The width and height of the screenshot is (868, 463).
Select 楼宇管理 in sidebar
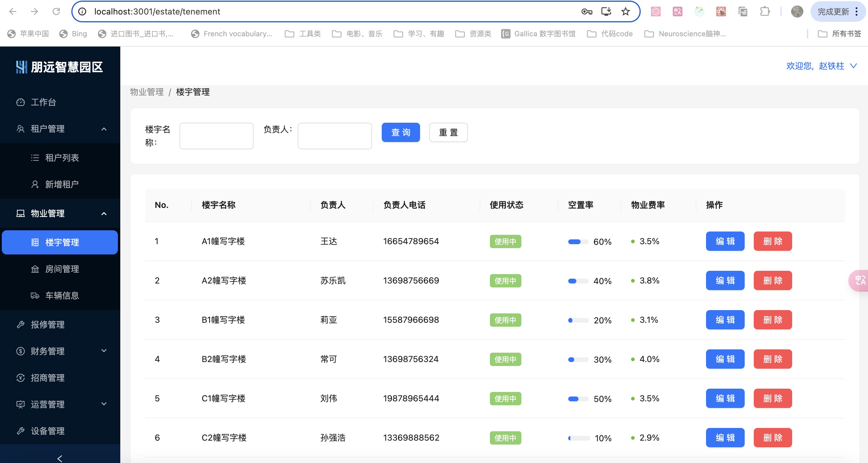(x=60, y=242)
